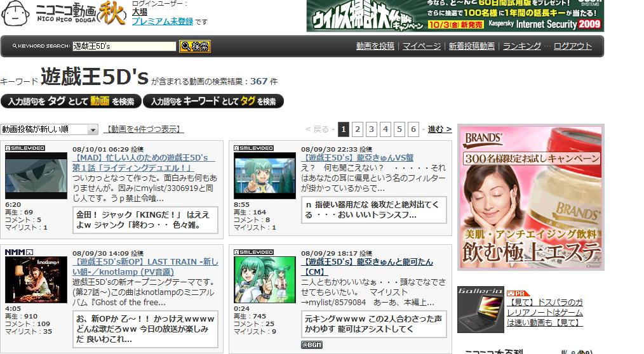Open thumbnail of MAD 忙しい人のための遊戯王5D's video
The image size is (644, 354).
36,176
